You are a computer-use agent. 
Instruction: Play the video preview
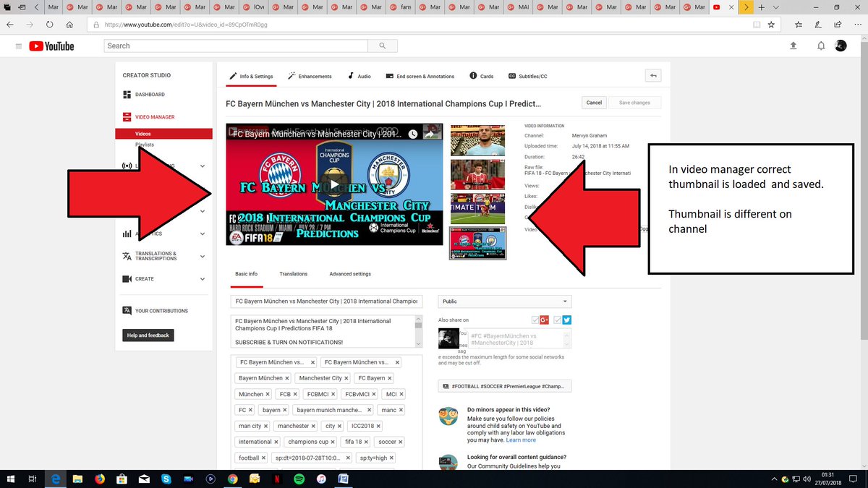[334, 184]
